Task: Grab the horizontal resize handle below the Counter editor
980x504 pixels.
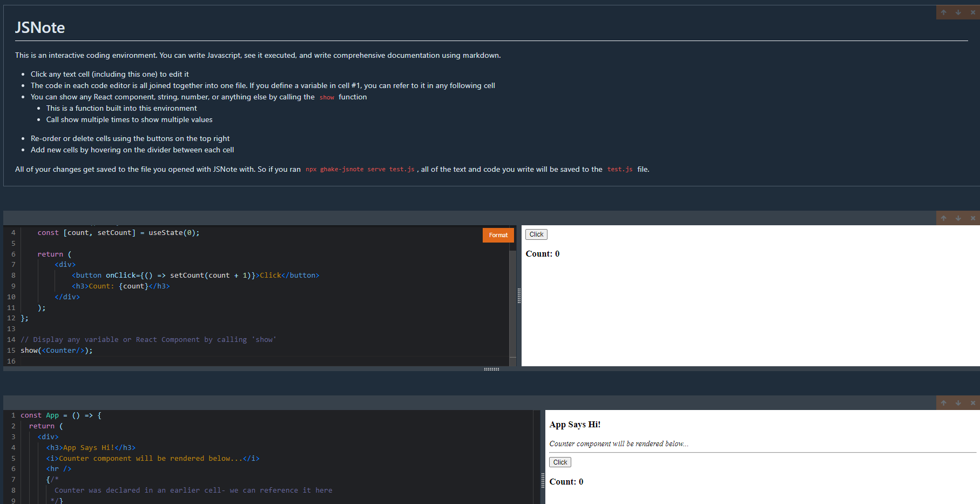Action: point(491,369)
